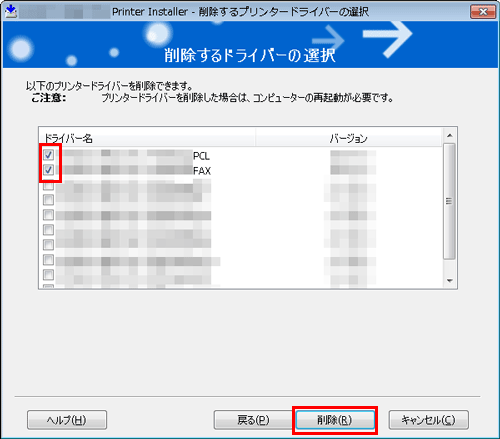Click the 戻る(P) back button
Screen dimensions: 500x439
point(253,420)
